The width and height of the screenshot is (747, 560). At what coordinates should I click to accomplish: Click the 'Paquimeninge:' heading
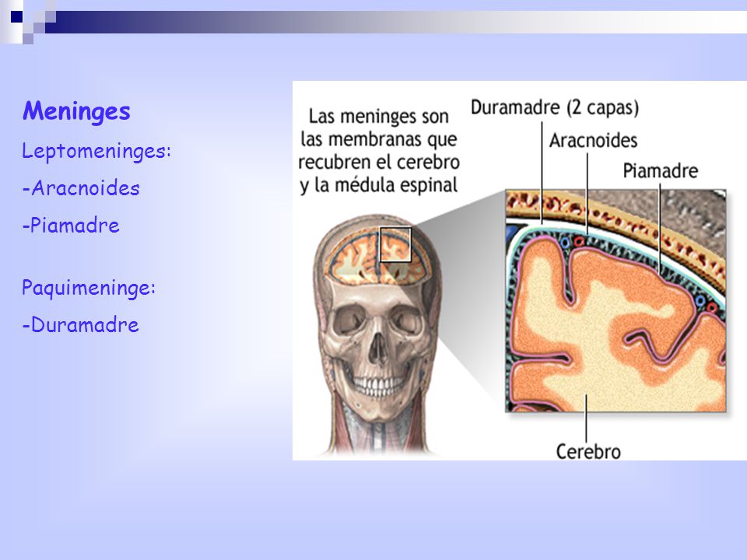coord(89,288)
